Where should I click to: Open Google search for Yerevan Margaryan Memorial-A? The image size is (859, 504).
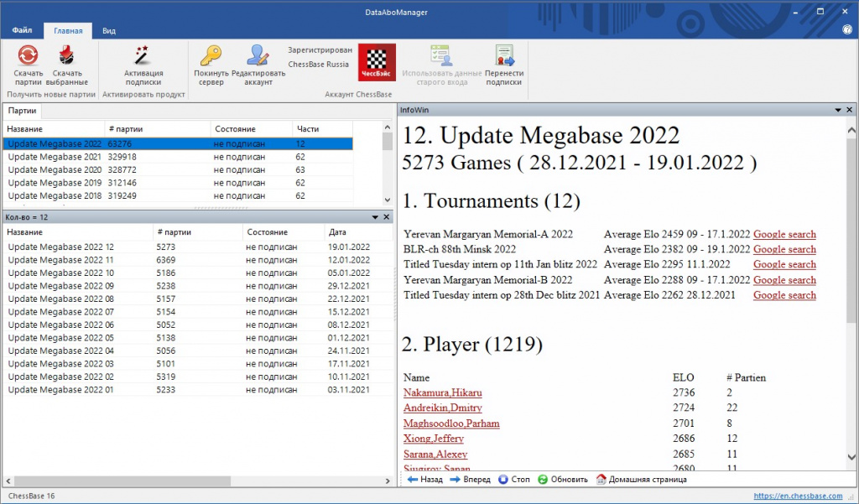[x=784, y=234]
